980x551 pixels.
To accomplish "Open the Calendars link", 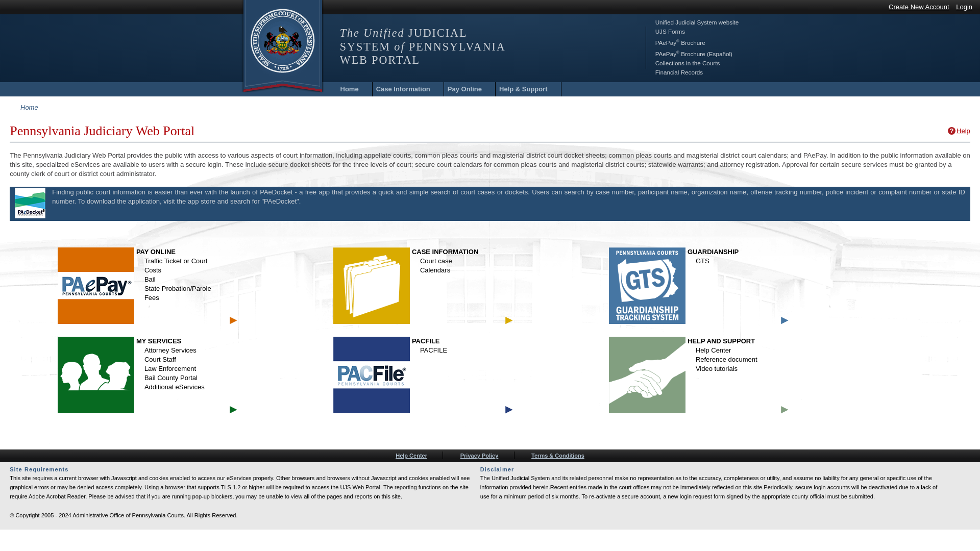I will coord(435,270).
